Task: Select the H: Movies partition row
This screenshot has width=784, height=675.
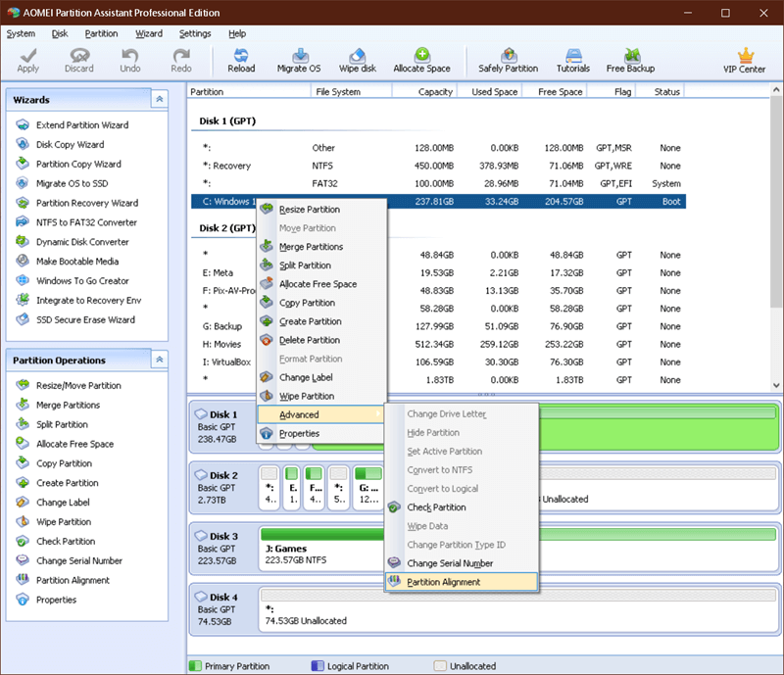Action: pyautogui.click(x=438, y=345)
